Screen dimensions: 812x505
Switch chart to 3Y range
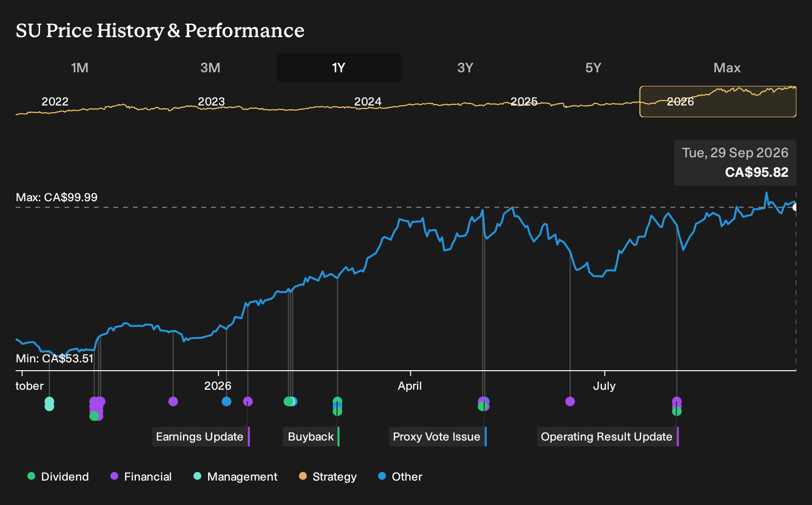click(x=465, y=67)
